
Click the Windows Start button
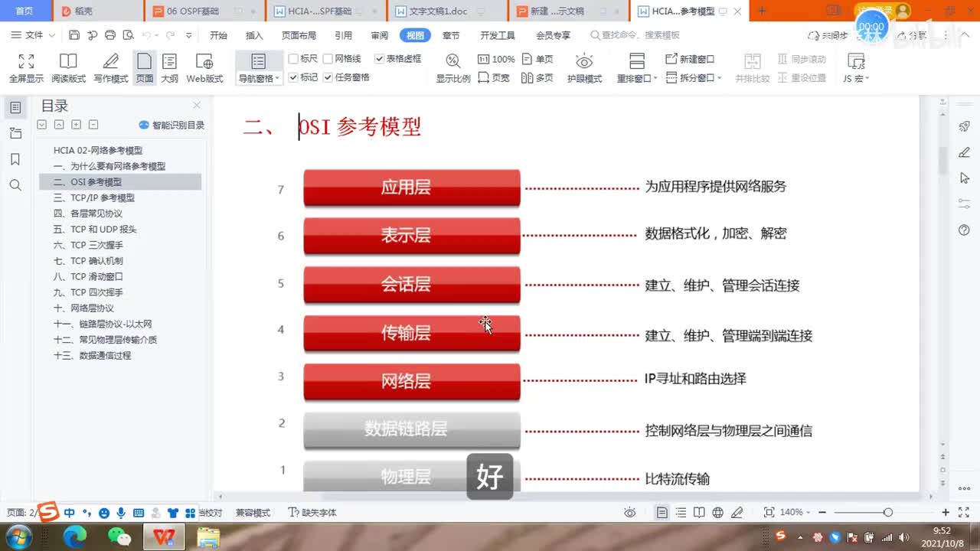point(18,536)
